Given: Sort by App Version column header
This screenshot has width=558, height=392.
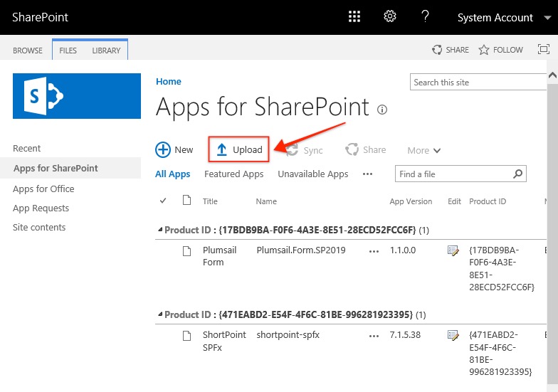Looking at the screenshot, I should (x=411, y=201).
